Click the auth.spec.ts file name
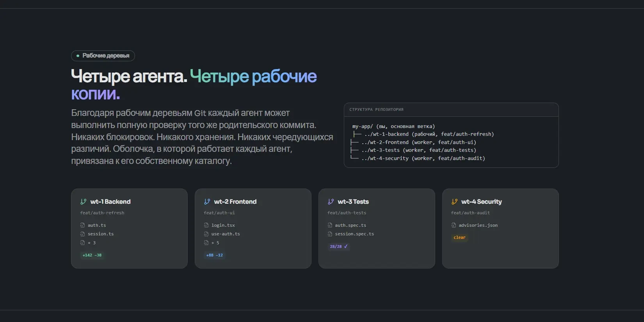This screenshot has width=644, height=322. 350,225
